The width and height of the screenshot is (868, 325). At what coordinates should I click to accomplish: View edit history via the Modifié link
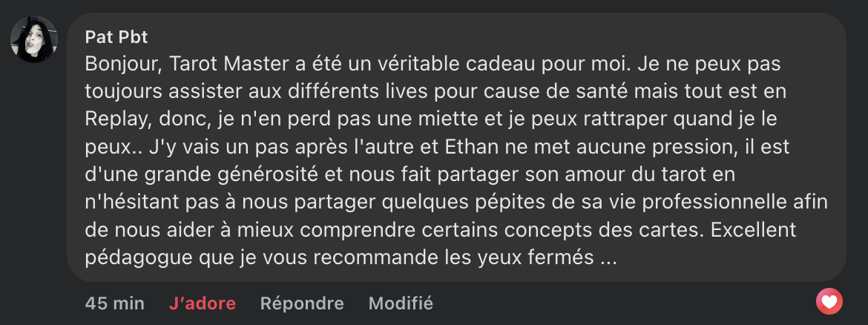pos(401,303)
